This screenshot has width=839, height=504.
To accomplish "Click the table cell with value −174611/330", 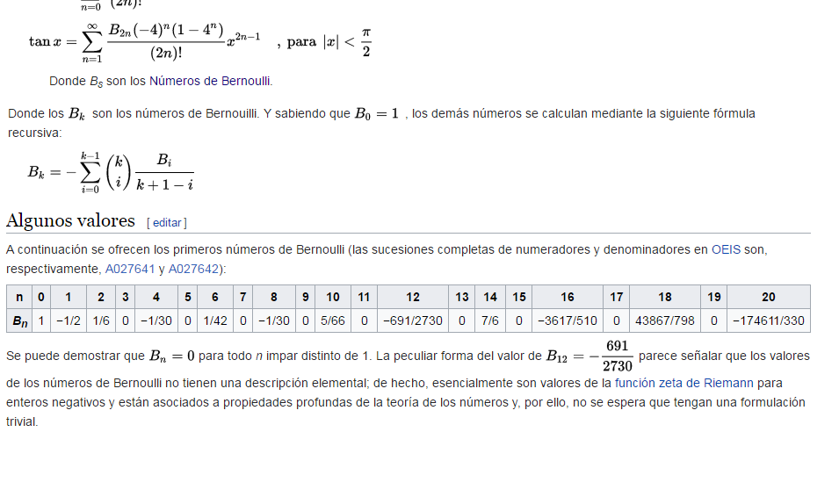I will pyautogui.click(x=769, y=321).
